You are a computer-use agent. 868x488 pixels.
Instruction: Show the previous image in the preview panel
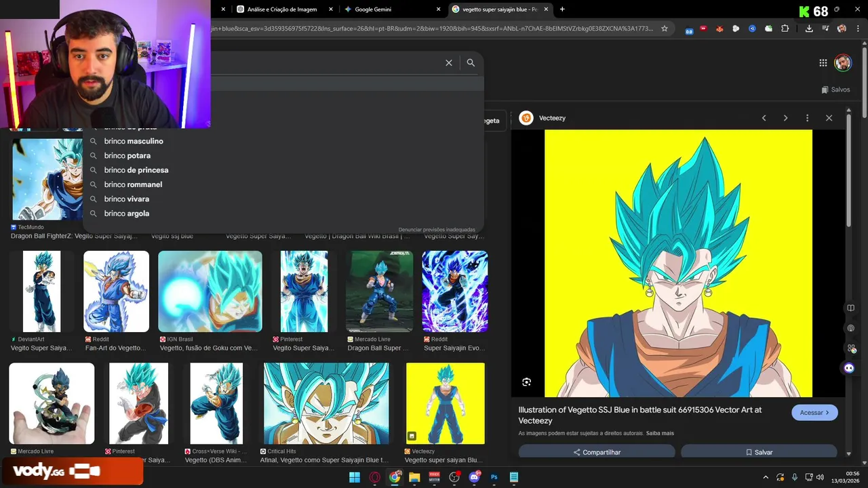[764, 118]
